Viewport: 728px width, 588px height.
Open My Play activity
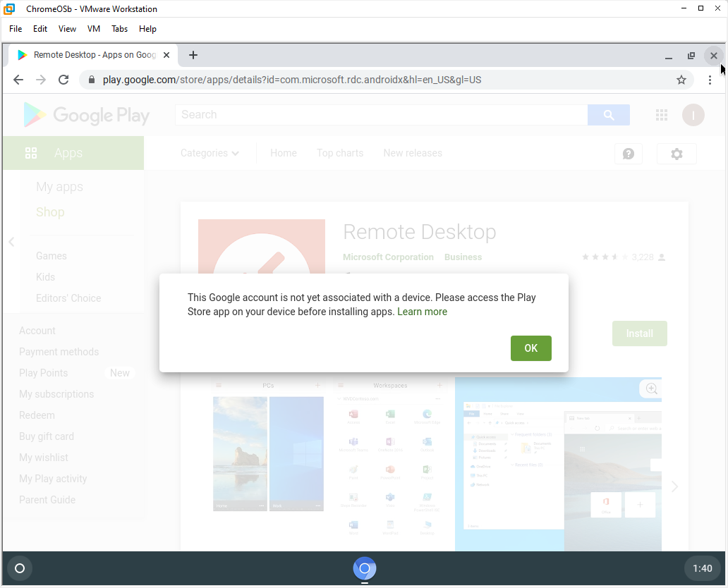(x=53, y=479)
